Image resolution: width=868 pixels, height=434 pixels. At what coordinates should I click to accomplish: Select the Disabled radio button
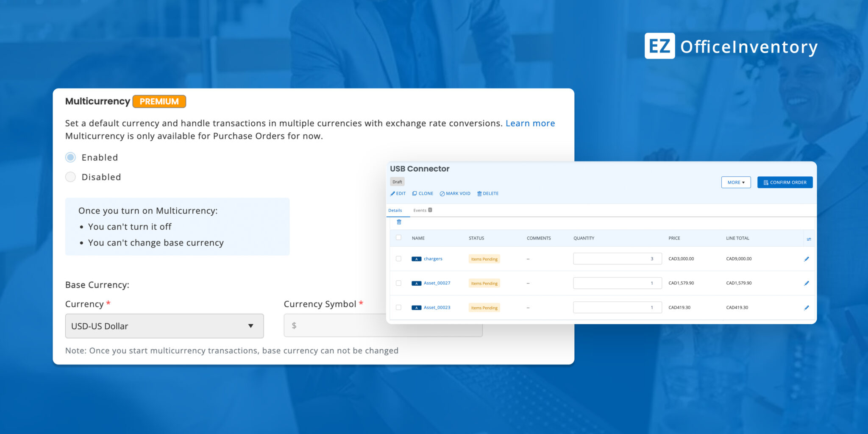70,177
